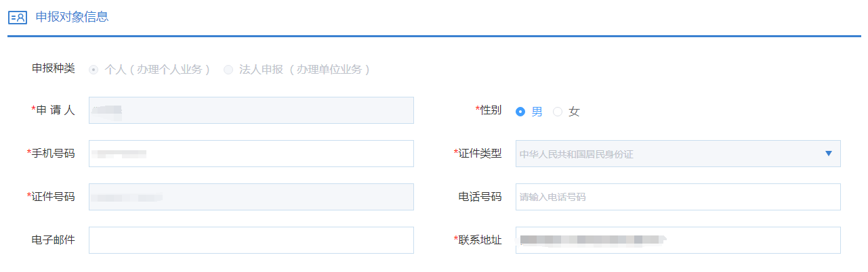Image resolution: width=868 pixels, height=272 pixels.
Task: Select the 法人申报（办理单位业务）radio option
Action: point(228,70)
